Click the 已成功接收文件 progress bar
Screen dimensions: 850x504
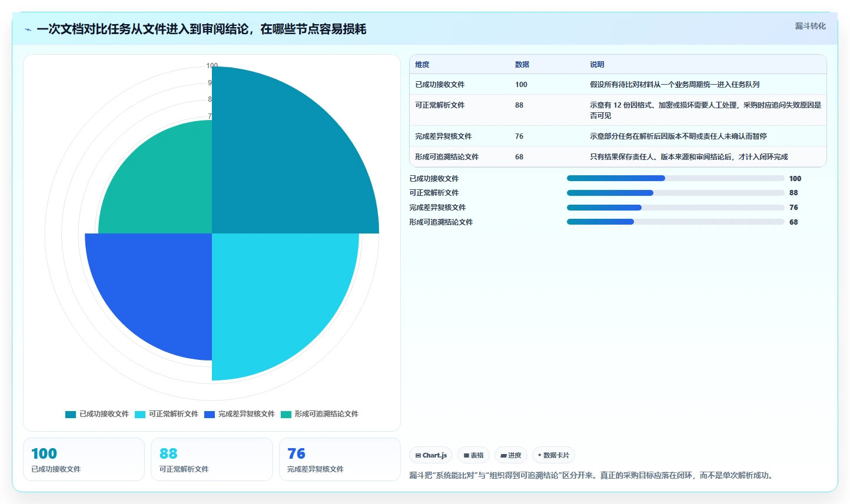676,178
